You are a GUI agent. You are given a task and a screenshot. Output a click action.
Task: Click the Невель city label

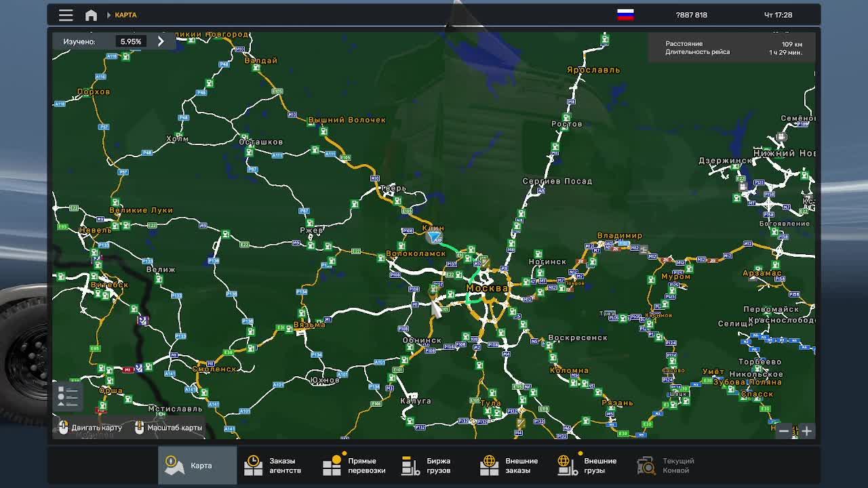tap(95, 230)
